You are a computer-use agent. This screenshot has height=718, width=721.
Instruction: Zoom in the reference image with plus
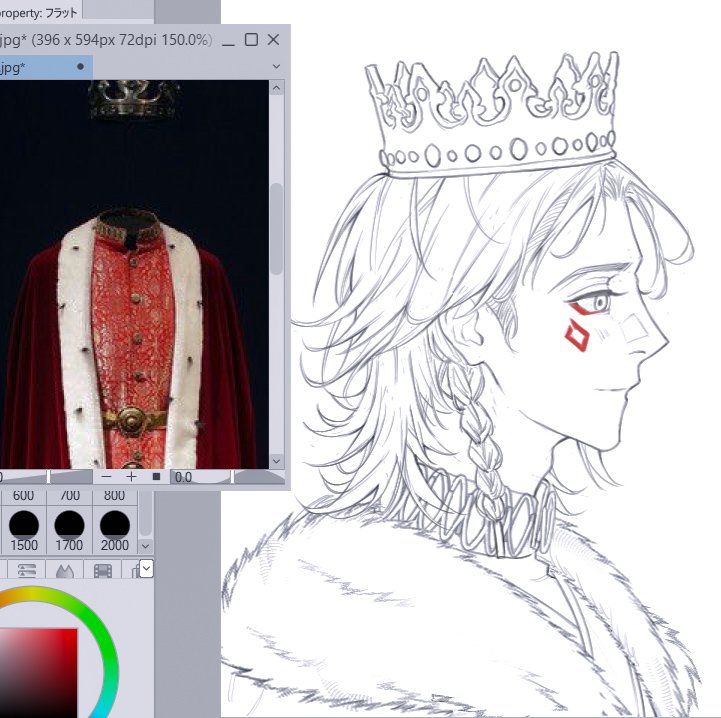click(132, 477)
